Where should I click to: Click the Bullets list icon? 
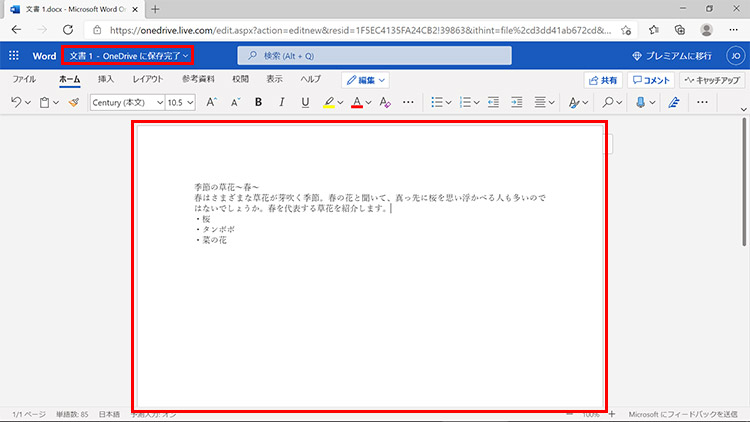436,102
